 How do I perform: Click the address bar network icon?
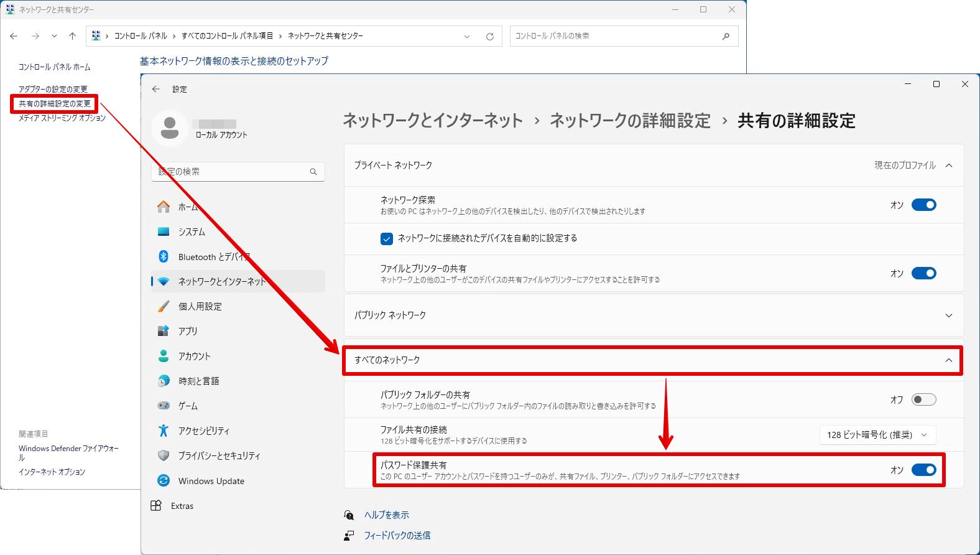coord(96,36)
